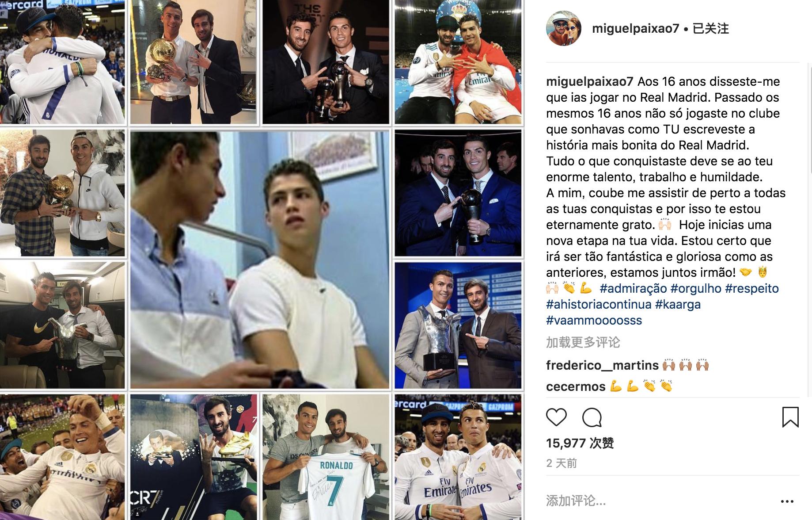Open the #kaarga hashtag
This screenshot has width=812, height=520.
click(678, 304)
